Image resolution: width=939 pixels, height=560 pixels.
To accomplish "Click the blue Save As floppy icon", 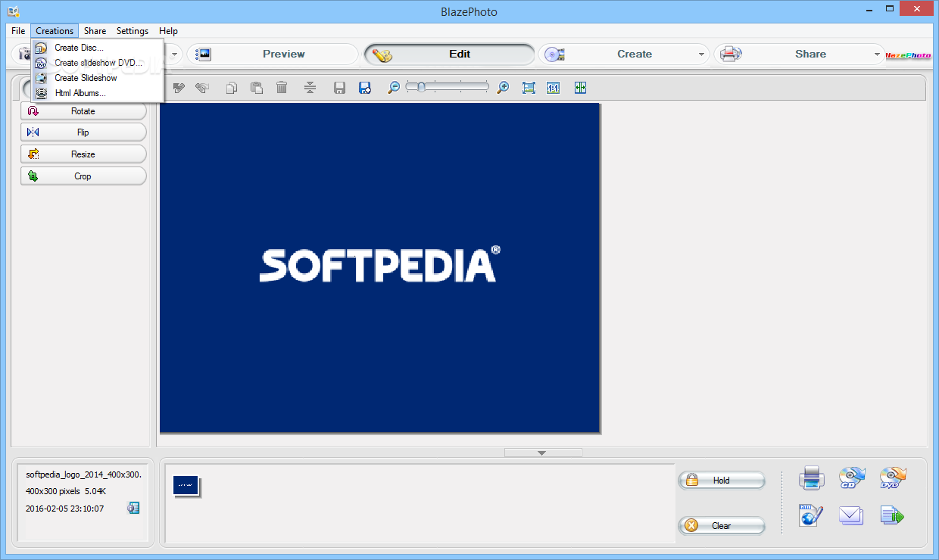I will (x=364, y=88).
